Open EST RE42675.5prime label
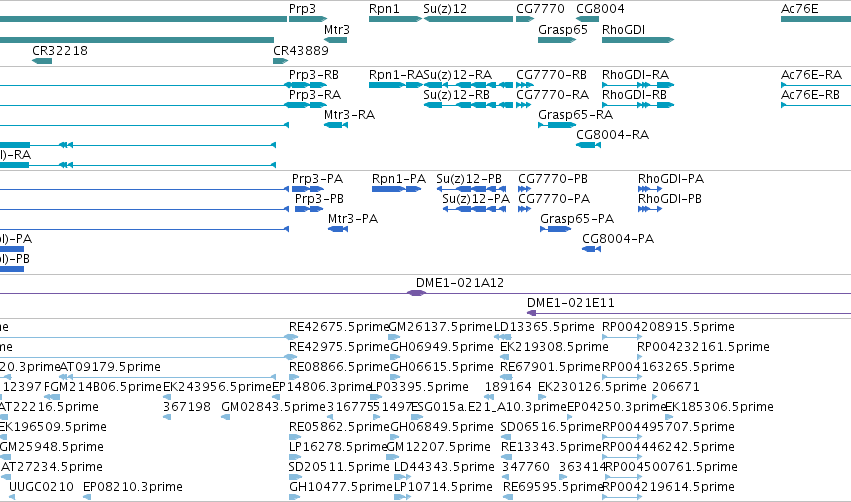 339,327
